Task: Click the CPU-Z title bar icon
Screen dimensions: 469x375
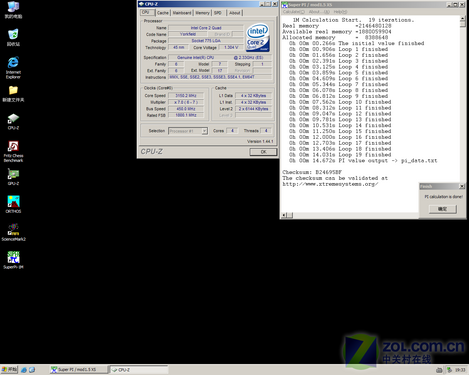Action: (141, 4)
